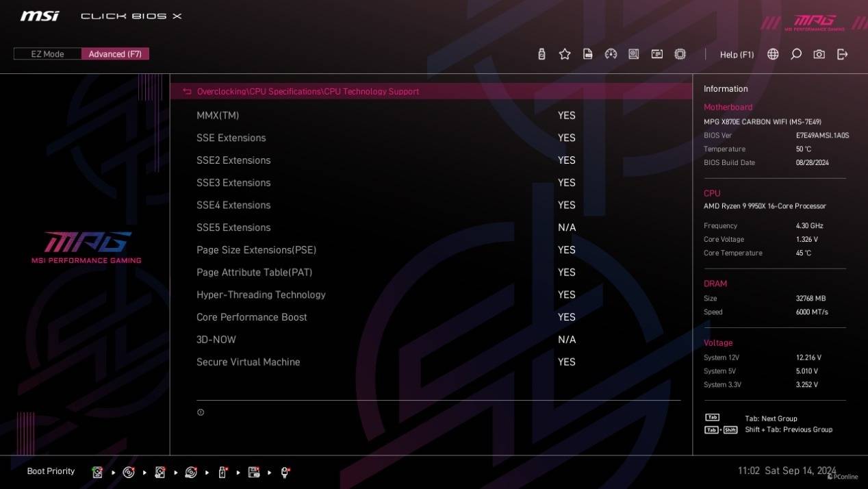Exit BIOS using the exit door icon
The height and width of the screenshot is (489, 868).
click(x=843, y=54)
